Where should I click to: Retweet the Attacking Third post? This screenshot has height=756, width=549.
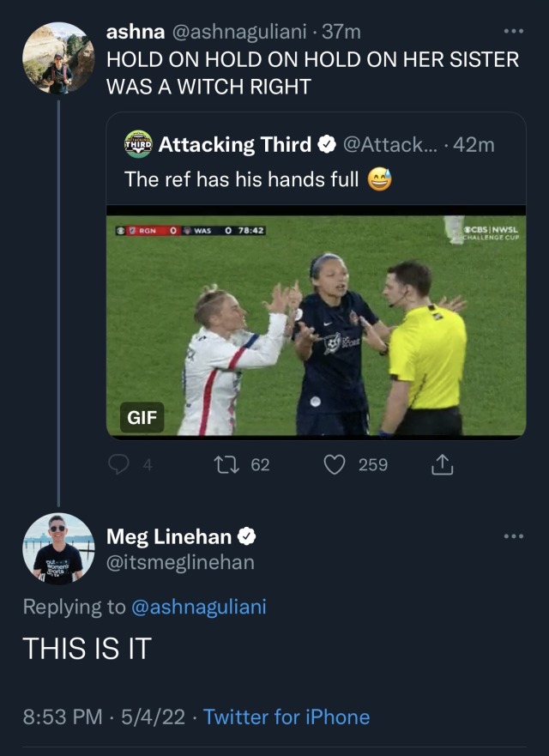pos(226,464)
